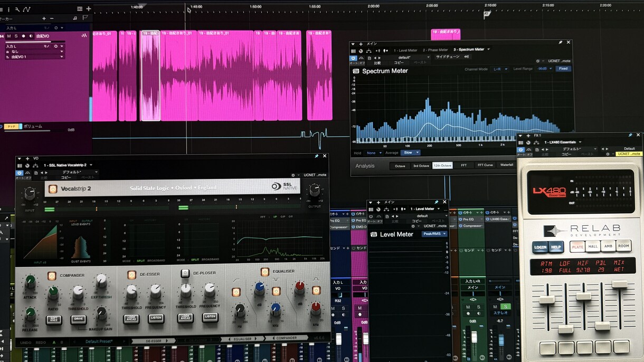Mute the 由紀VO track
This screenshot has height=362, width=644.
[x=9, y=36]
